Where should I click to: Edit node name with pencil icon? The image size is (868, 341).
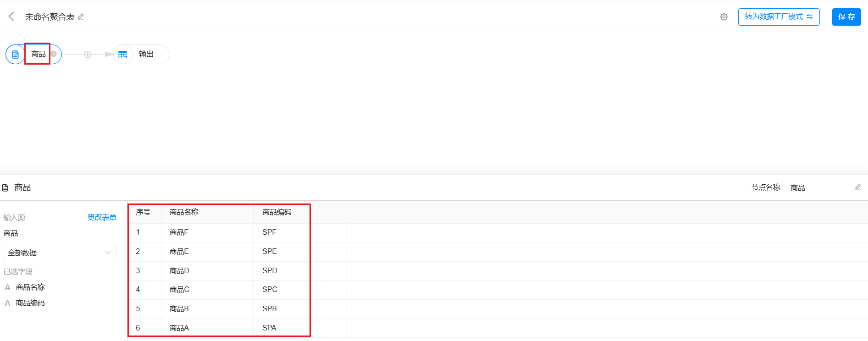[857, 187]
